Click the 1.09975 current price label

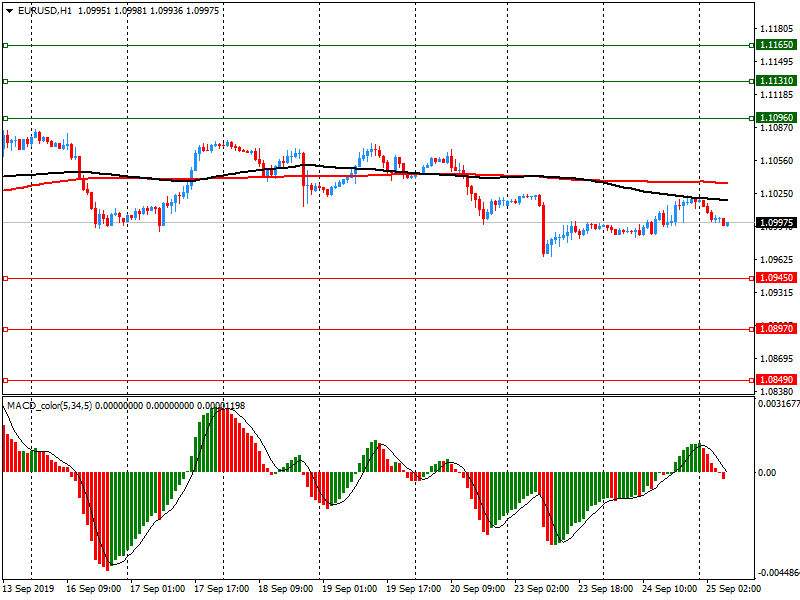[x=776, y=222]
